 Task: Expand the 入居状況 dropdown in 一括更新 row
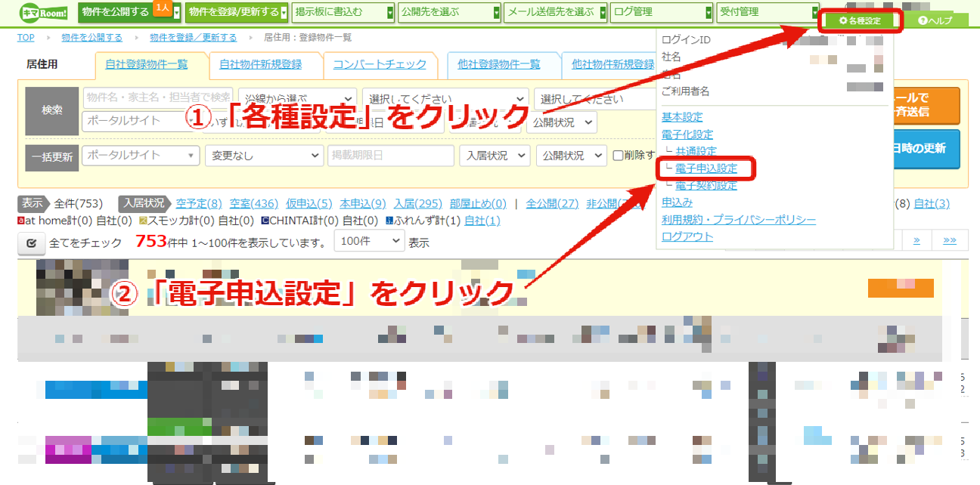[495, 156]
